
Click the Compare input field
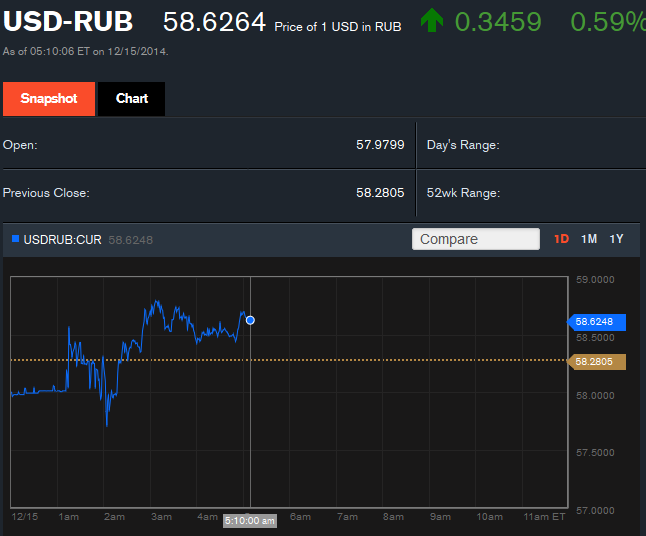(476, 239)
